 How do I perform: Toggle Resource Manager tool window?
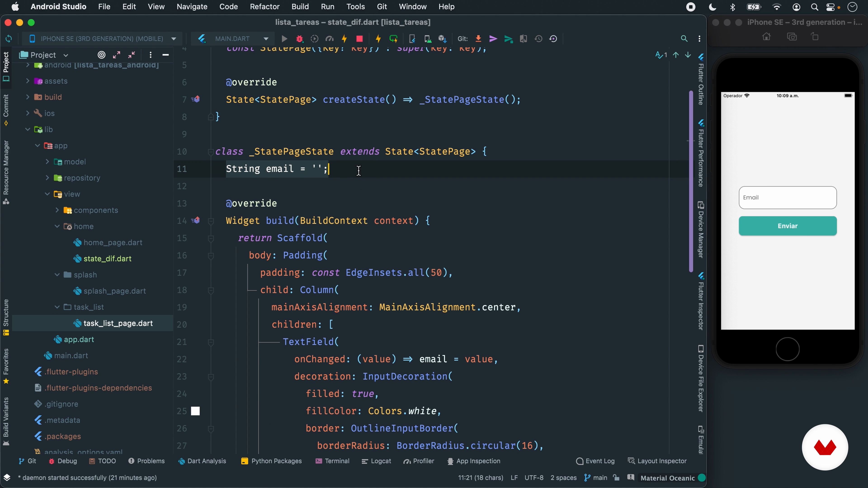click(6, 172)
